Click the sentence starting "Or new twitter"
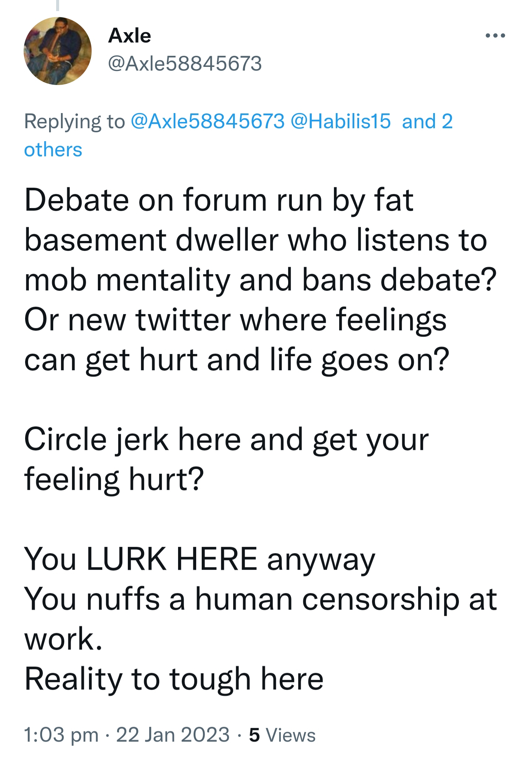Screen dimensions: 532x758 (235, 320)
